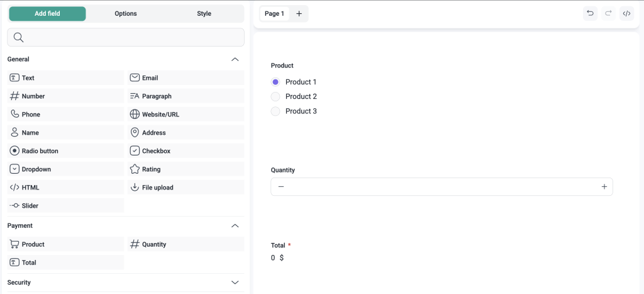
Task: Click inside the Quantity input field
Action: point(442,187)
